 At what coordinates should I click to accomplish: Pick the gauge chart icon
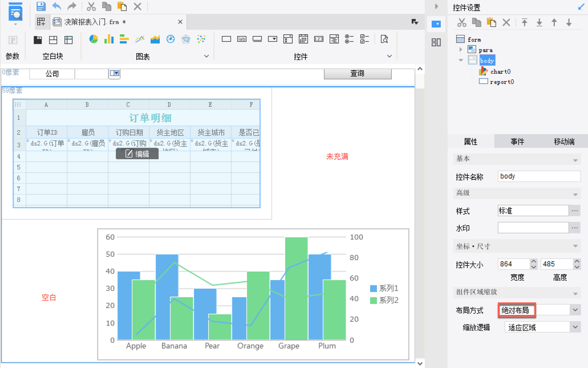point(170,39)
